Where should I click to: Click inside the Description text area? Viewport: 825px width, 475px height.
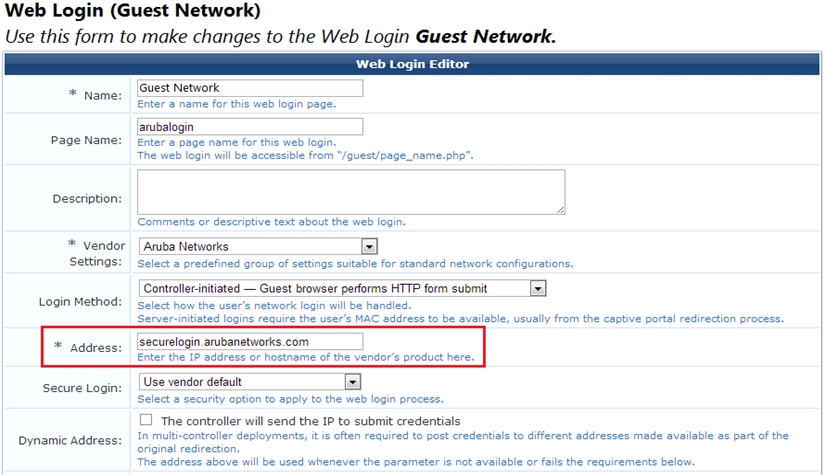click(x=350, y=191)
